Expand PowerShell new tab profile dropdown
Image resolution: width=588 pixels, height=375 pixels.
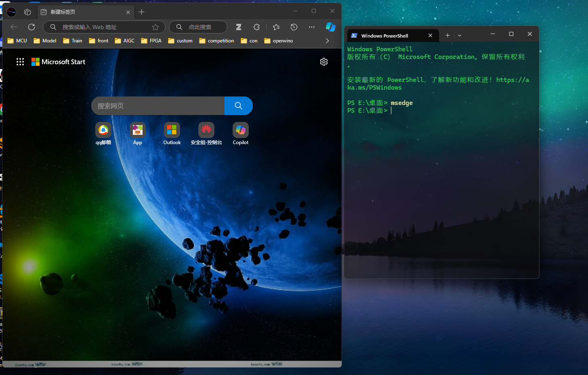460,36
